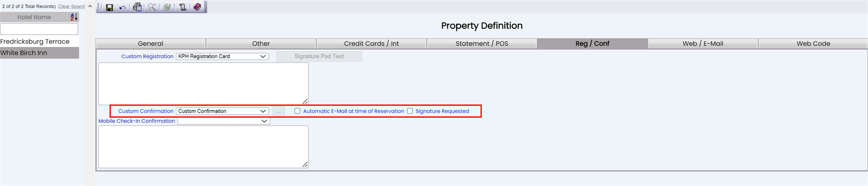
Task: Click the print icon in toolbar
Action: coord(137,7)
